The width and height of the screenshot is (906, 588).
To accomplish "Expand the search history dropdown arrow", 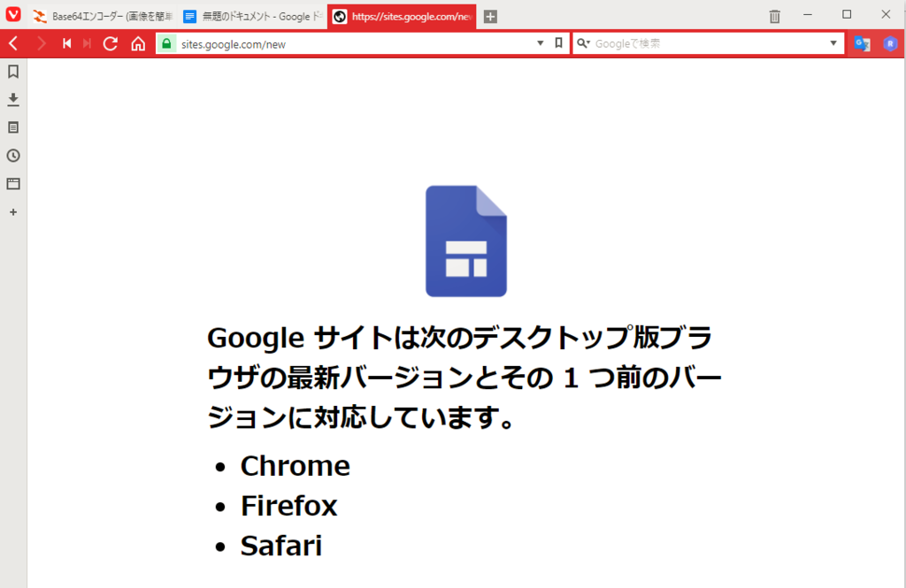I will (x=833, y=43).
